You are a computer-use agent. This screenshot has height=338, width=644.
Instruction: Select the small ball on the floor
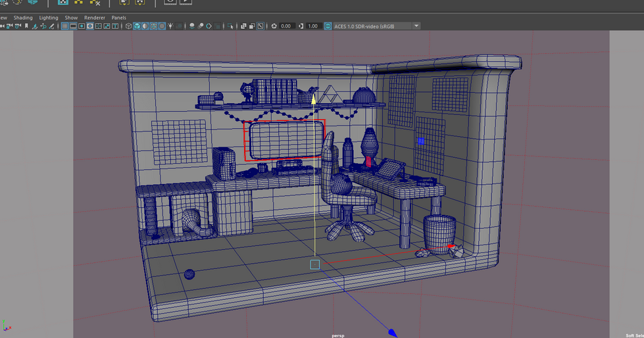click(x=189, y=274)
